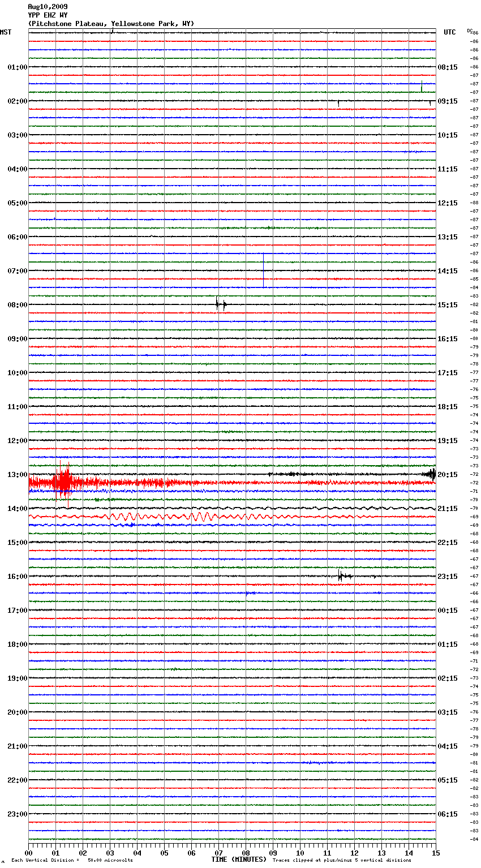Click the "12" minute tick on bottom axis

click(x=354, y=853)
